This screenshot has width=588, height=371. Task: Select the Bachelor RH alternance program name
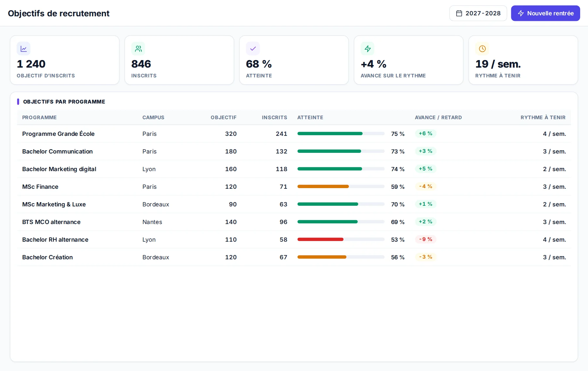click(x=55, y=240)
